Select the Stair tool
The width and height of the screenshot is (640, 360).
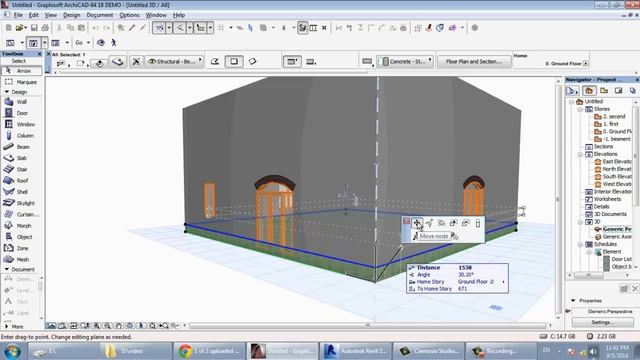tap(21, 169)
